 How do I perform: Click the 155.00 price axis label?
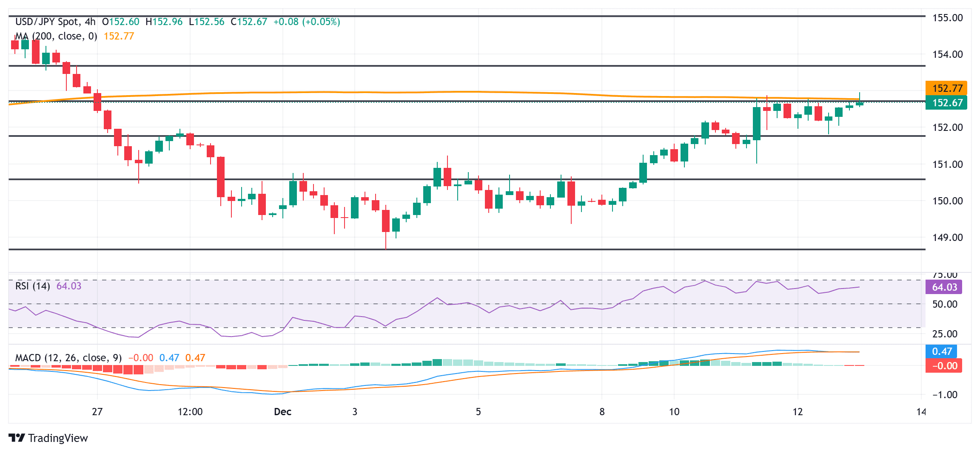pos(948,18)
